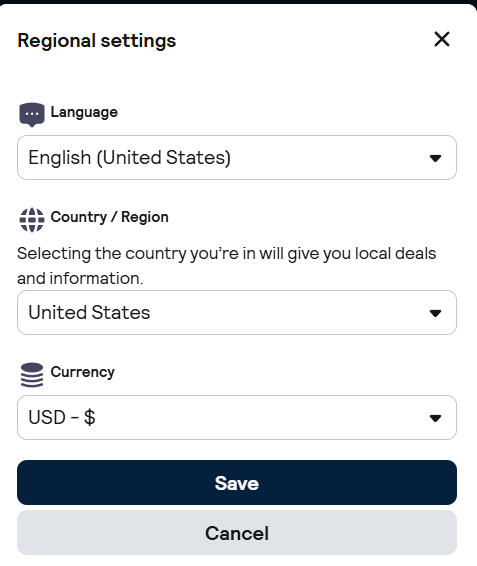Select the text 'USD - $' in currency field
477x566 pixels.
(x=62, y=417)
